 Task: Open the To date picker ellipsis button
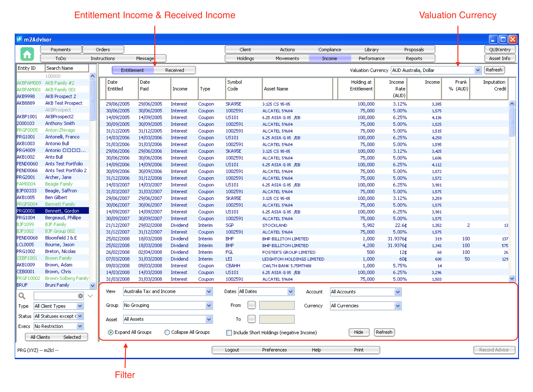coord(251,319)
